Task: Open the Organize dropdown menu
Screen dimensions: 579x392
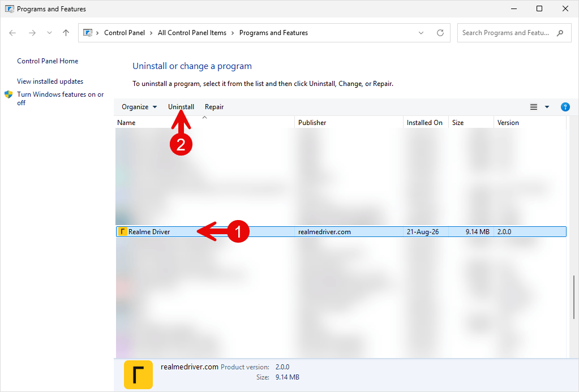Action: pyautogui.click(x=139, y=107)
